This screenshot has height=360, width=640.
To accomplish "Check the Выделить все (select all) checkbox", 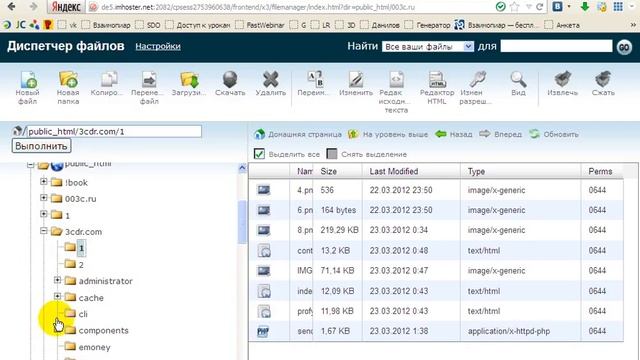I will pos(259,153).
